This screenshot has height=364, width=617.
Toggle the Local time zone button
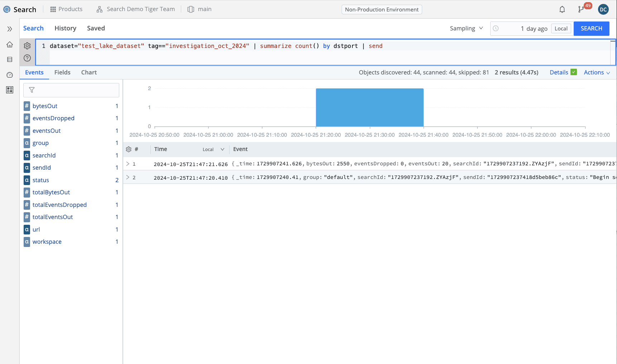click(561, 29)
